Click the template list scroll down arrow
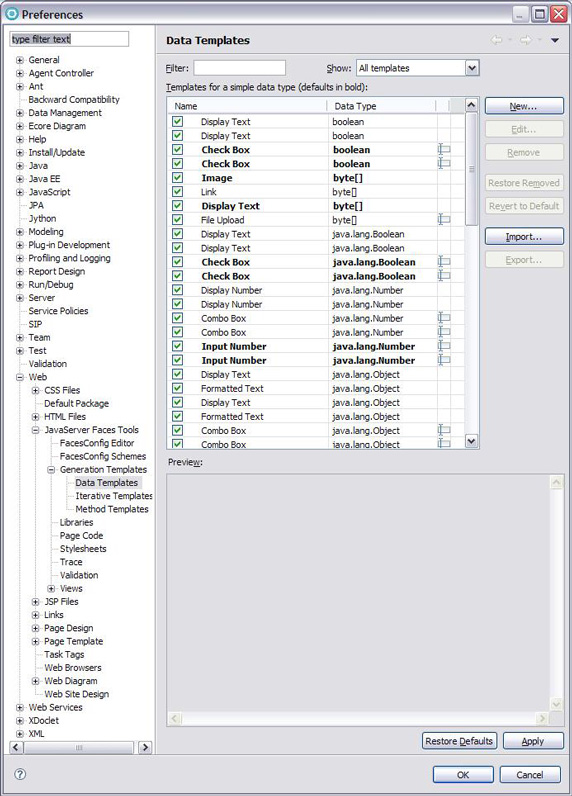The height and width of the screenshot is (796, 572). click(471, 441)
